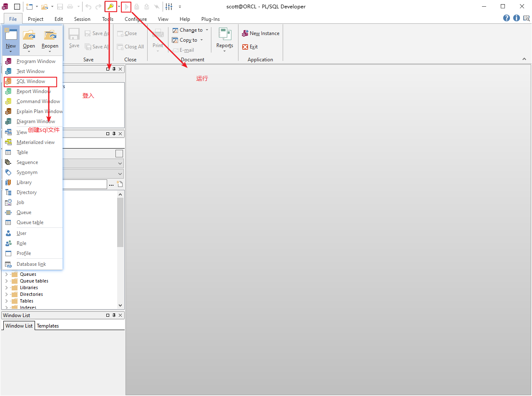Click the Preferences sliders icon in title bar
The image size is (532, 396).
(169, 7)
